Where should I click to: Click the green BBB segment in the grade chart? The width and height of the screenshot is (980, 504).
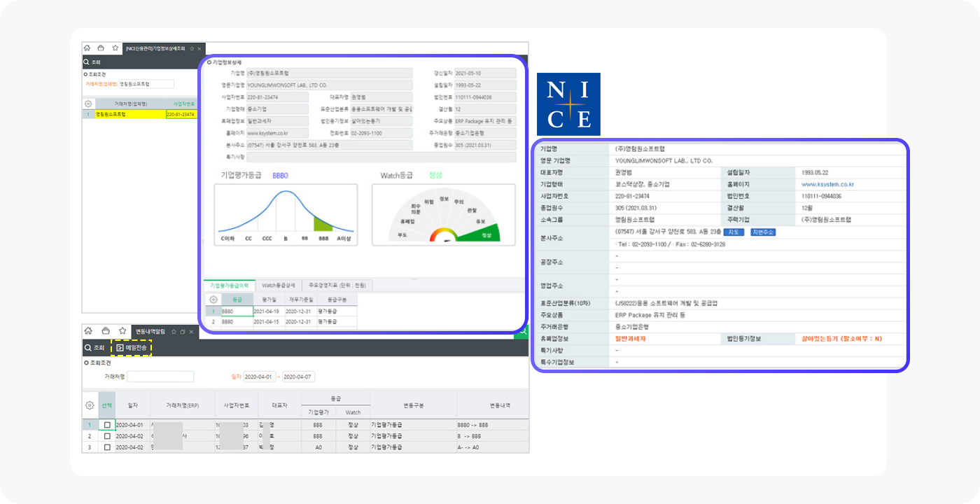pos(323,224)
